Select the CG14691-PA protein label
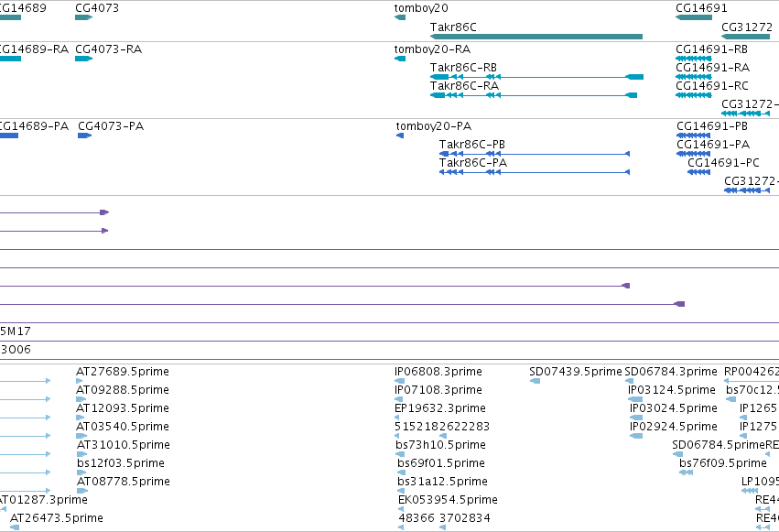The width and height of the screenshot is (779, 532). tap(713, 145)
